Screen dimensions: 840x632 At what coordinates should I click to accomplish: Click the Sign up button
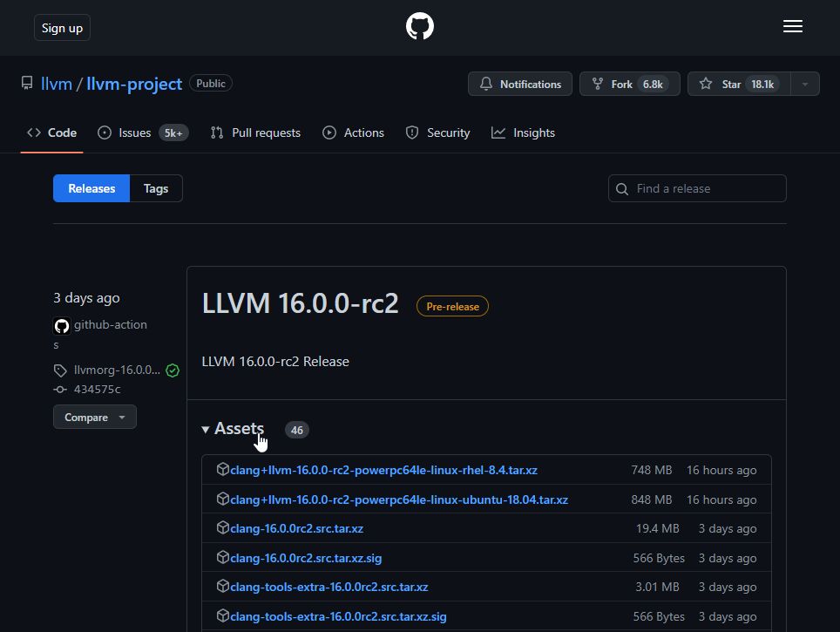[63, 28]
